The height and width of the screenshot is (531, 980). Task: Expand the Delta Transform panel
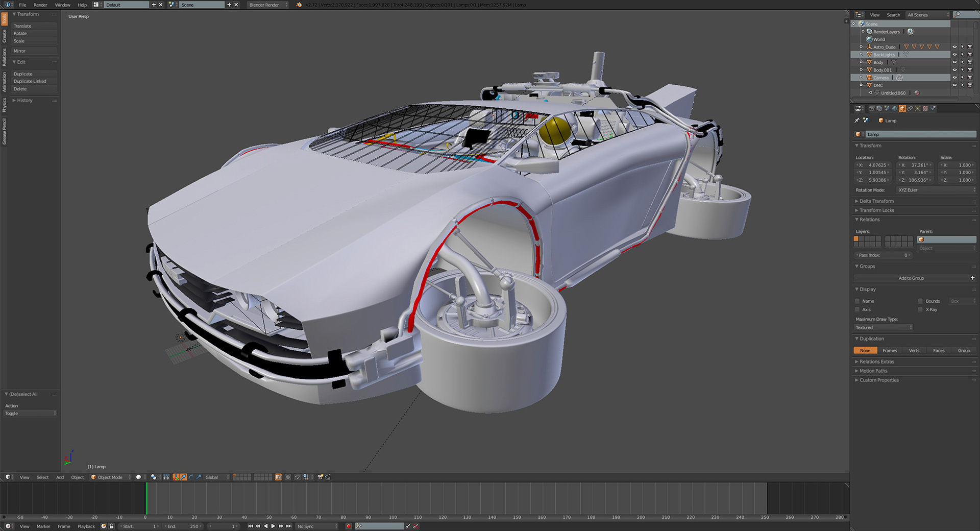(876, 201)
